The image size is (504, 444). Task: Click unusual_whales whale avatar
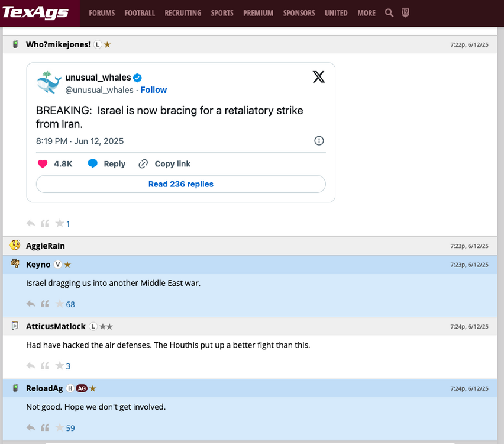click(49, 83)
